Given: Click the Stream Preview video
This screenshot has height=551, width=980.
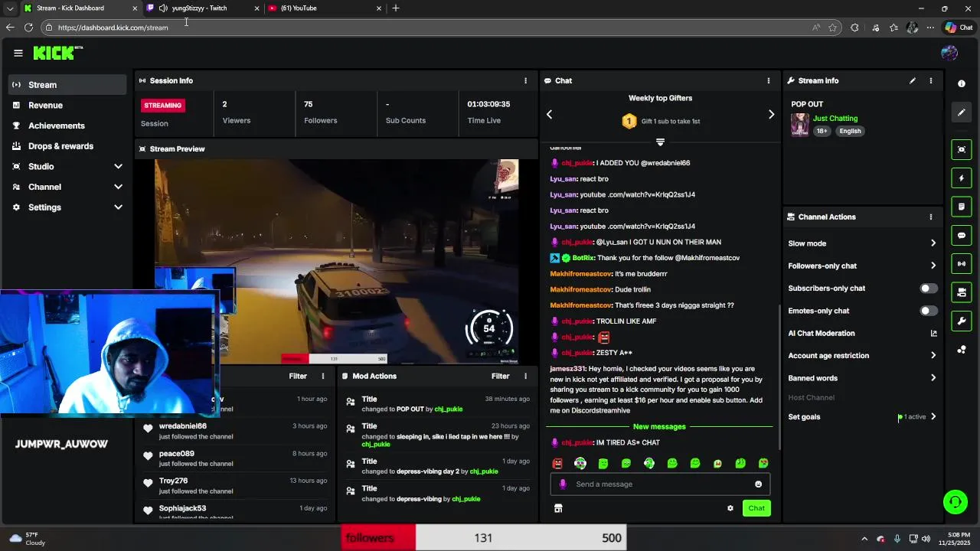Looking at the screenshot, I should [x=337, y=262].
